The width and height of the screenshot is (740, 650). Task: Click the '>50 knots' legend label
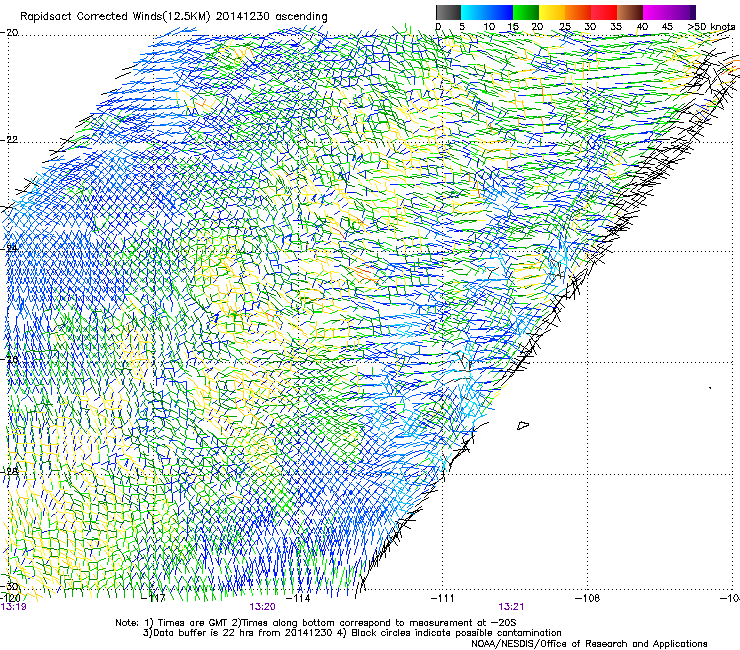pos(712,26)
